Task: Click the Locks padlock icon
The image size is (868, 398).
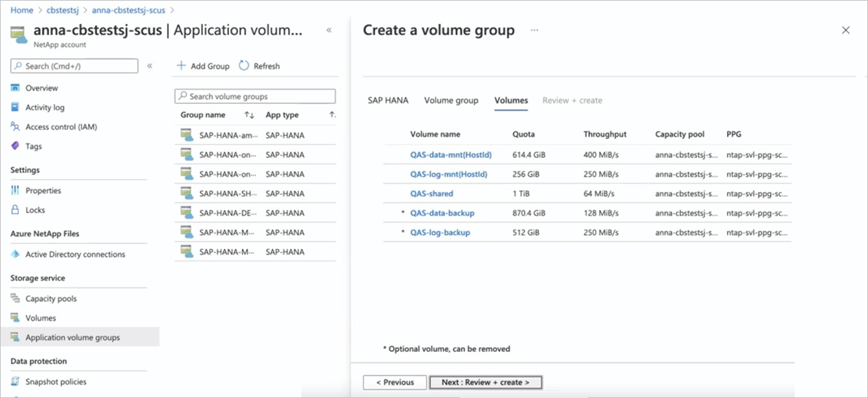Action: coord(16,210)
